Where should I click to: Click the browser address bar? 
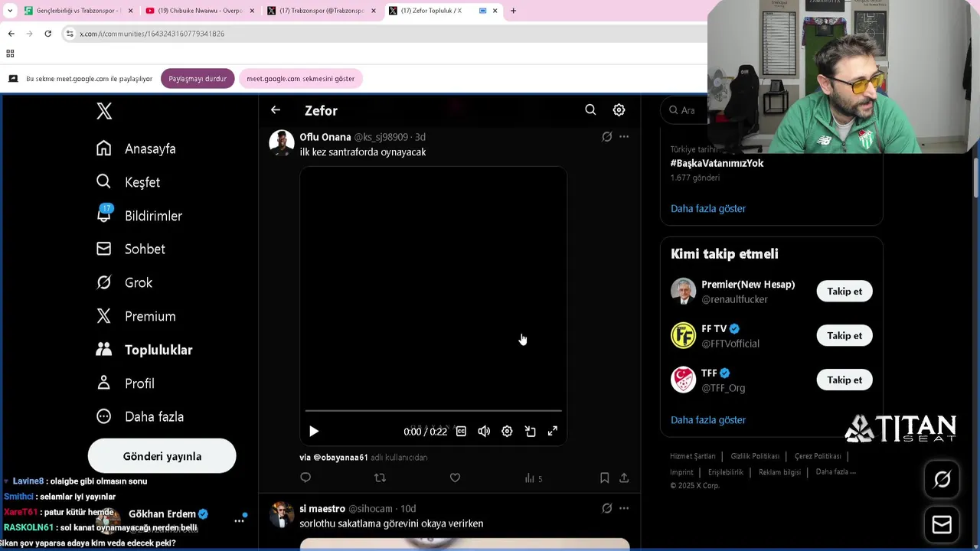click(383, 34)
